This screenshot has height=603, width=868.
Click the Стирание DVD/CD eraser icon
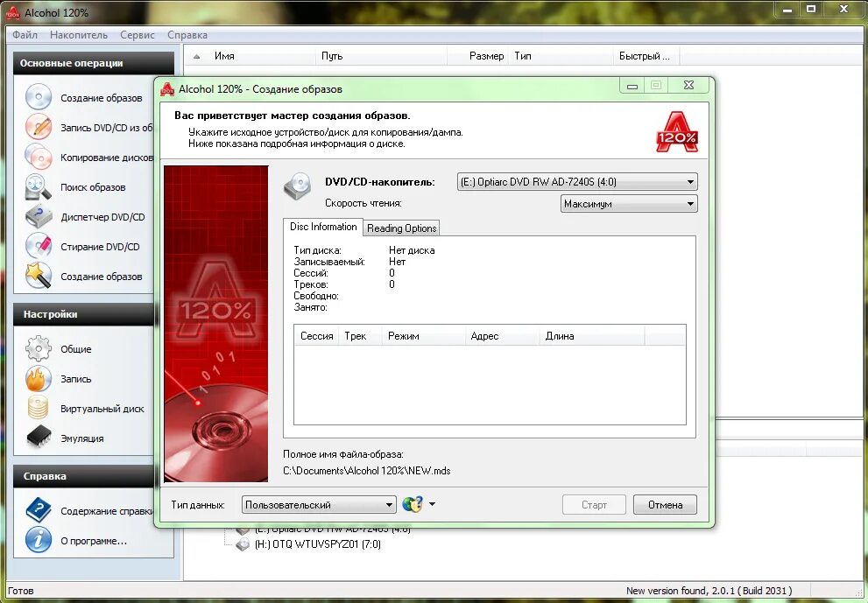pos(39,246)
